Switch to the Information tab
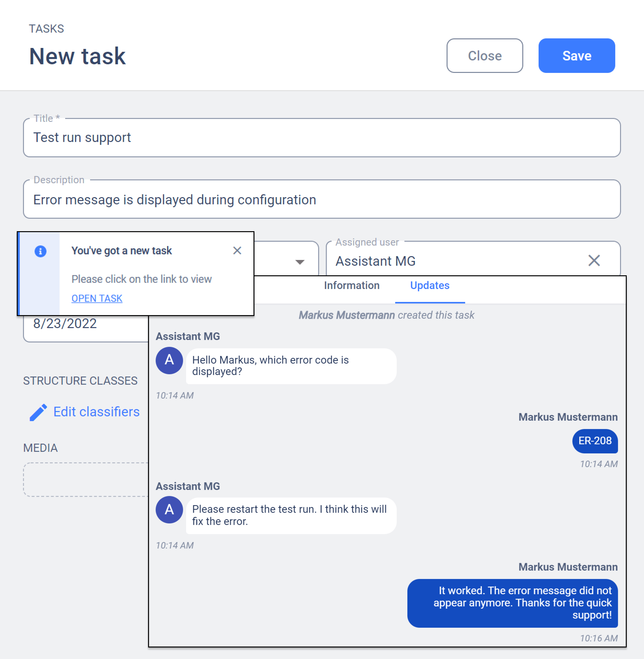The image size is (644, 659). [351, 285]
